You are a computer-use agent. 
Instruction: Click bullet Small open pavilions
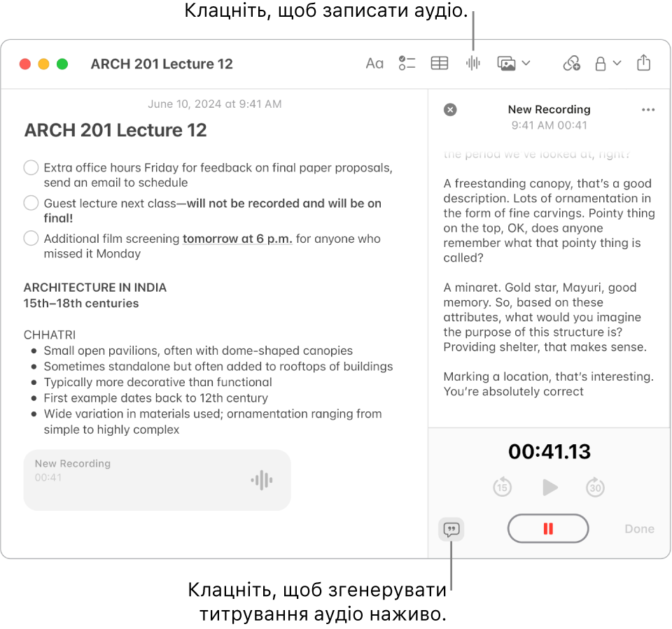click(x=198, y=351)
